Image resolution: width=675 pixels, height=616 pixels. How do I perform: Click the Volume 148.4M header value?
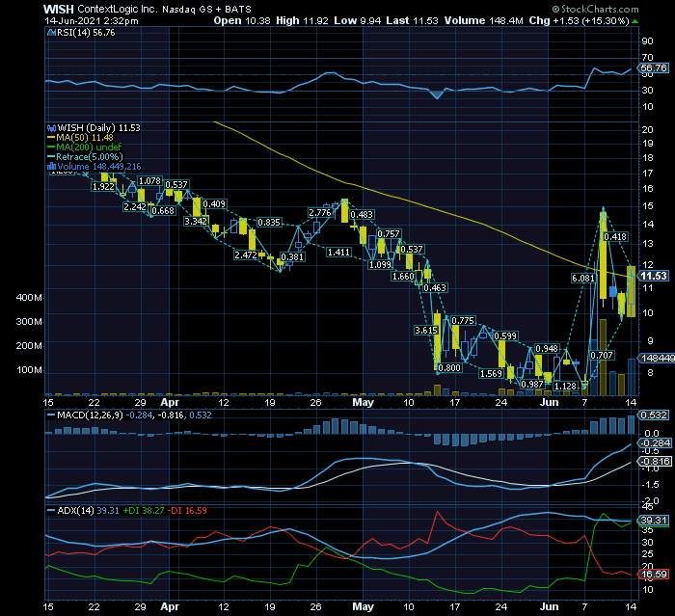484,20
